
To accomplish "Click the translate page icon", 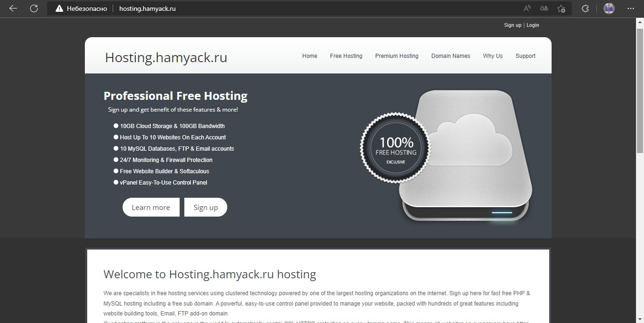I will pyautogui.click(x=544, y=8).
